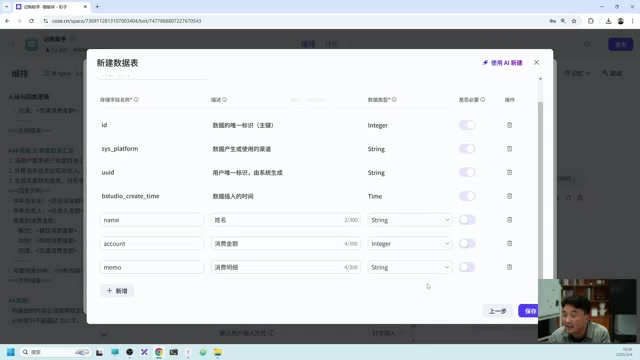
Task: Toggle required switch for sys_platform
Action: (467, 149)
